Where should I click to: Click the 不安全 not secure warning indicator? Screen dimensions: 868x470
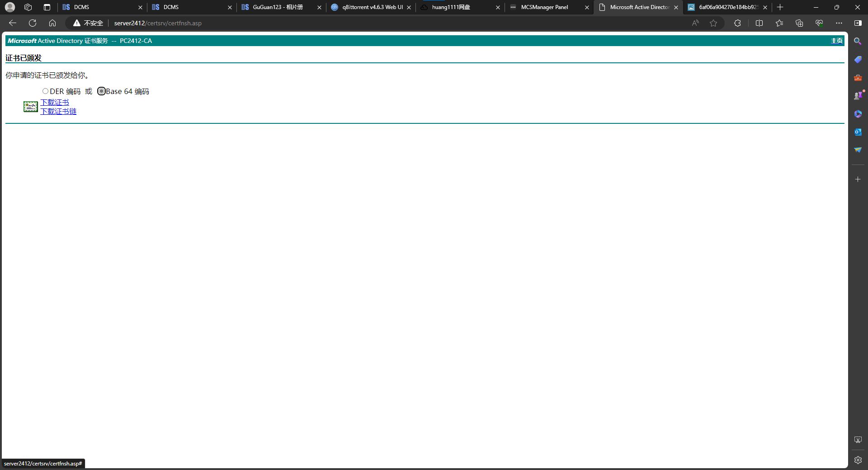tap(88, 23)
